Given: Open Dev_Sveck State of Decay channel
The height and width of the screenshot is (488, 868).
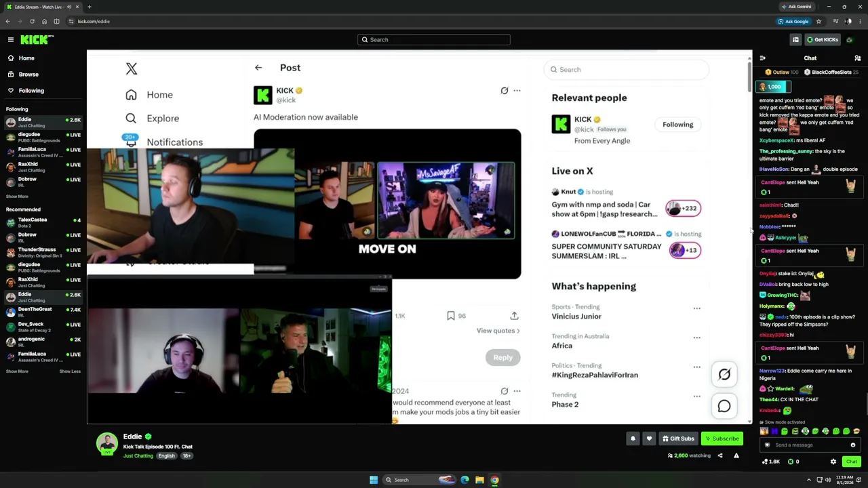Looking at the screenshot, I should point(43,327).
